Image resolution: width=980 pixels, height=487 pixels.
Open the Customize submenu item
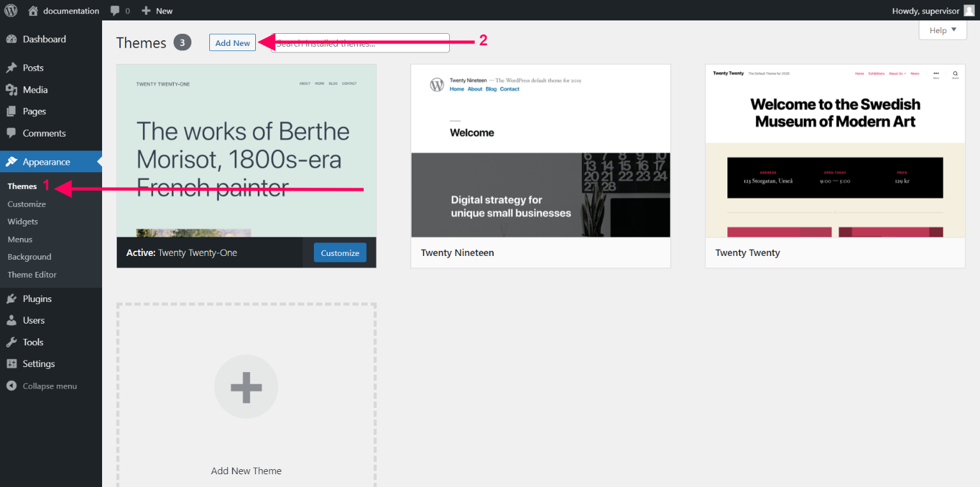coord(27,204)
